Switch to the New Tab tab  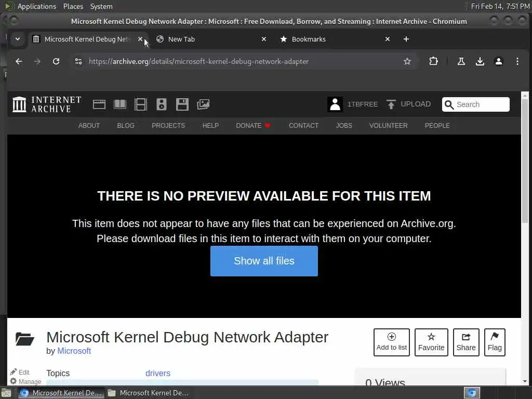pos(210,39)
